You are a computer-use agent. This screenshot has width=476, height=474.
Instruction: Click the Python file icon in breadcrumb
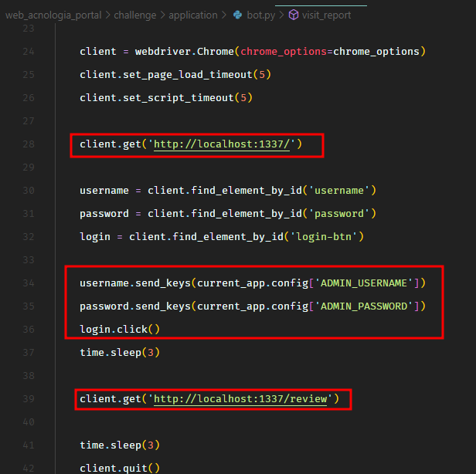[x=237, y=15]
